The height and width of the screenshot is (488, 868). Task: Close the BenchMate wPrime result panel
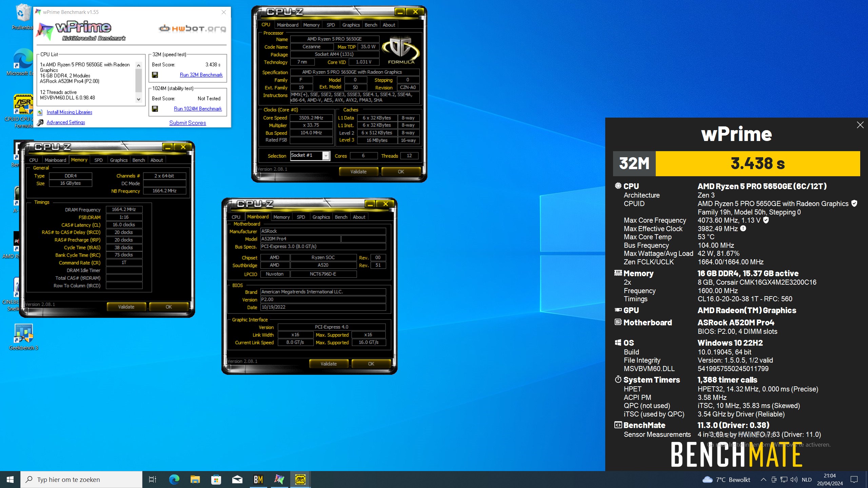pos(860,125)
